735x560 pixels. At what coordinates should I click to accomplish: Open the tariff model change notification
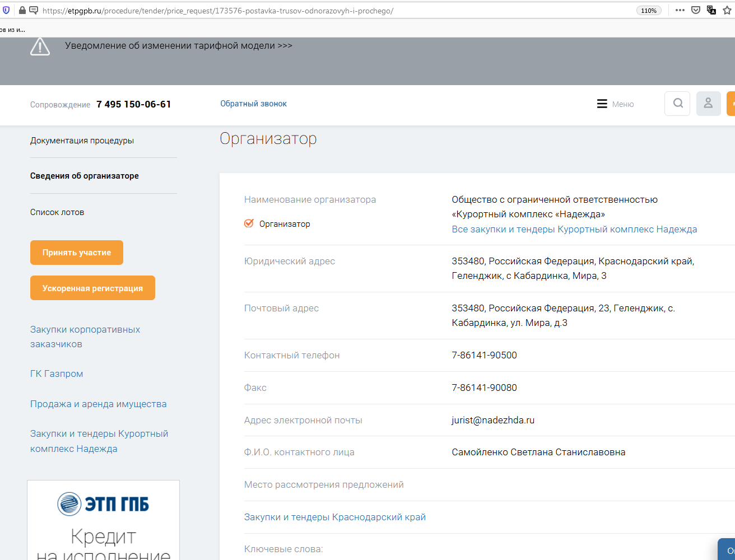(x=179, y=45)
